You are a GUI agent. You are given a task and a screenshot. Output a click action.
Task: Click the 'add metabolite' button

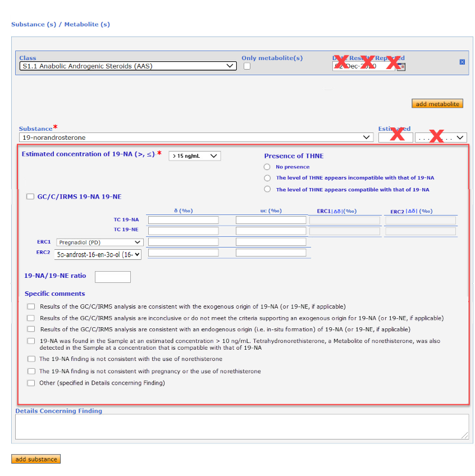coord(437,103)
